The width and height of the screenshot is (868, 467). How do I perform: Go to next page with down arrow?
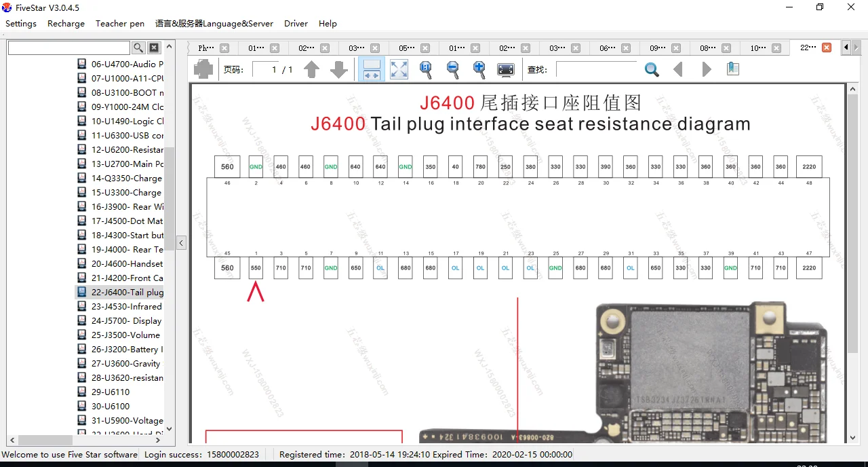(338, 69)
